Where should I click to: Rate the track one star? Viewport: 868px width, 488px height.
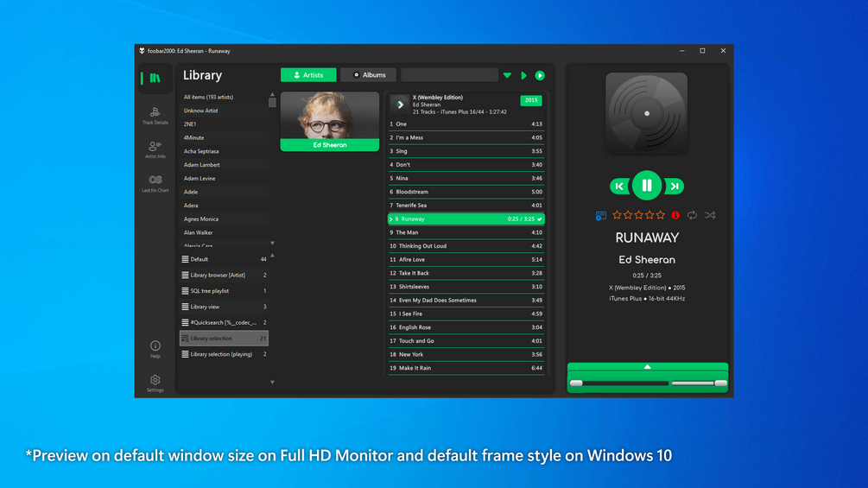pyautogui.click(x=617, y=215)
